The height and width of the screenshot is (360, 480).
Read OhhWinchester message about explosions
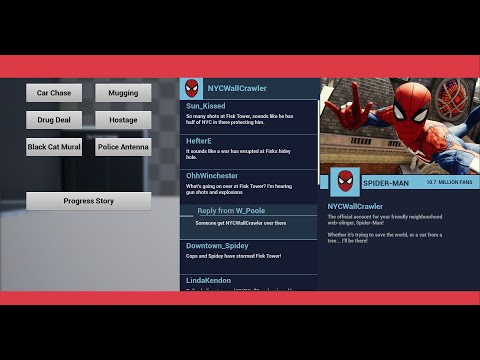coord(239,189)
